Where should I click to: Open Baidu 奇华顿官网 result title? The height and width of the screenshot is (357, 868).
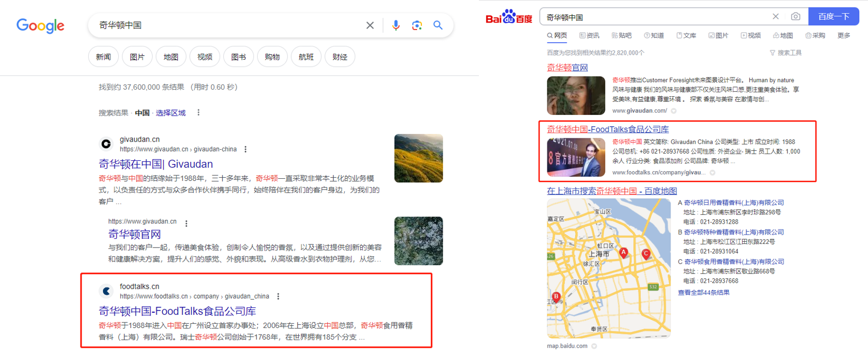click(568, 68)
